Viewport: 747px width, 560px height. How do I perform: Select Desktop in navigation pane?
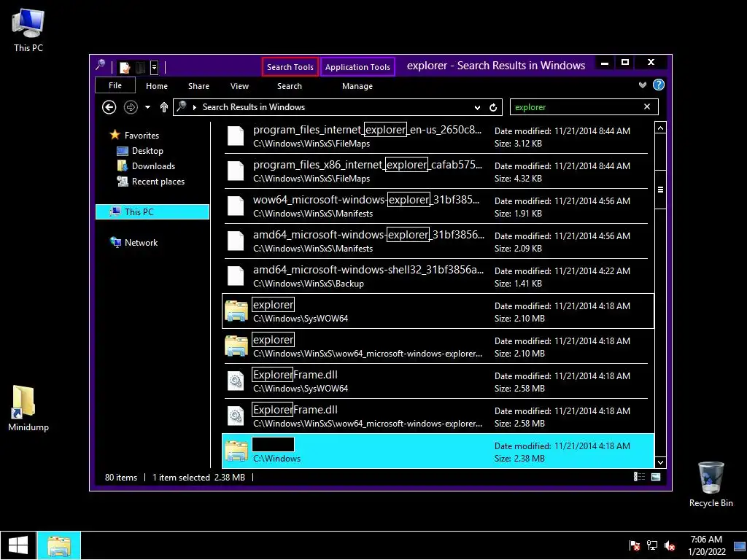pyautogui.click(x=147, y=151)
